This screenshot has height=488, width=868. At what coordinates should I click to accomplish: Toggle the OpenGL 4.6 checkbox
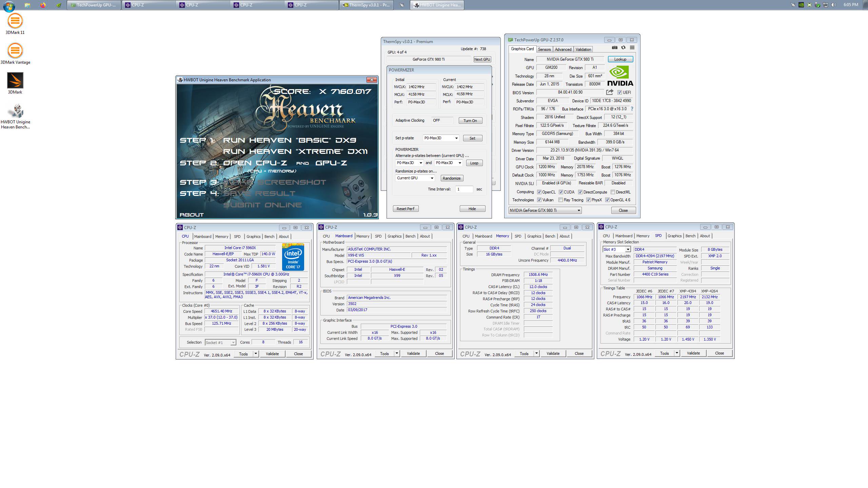click(x=607, y=200)
